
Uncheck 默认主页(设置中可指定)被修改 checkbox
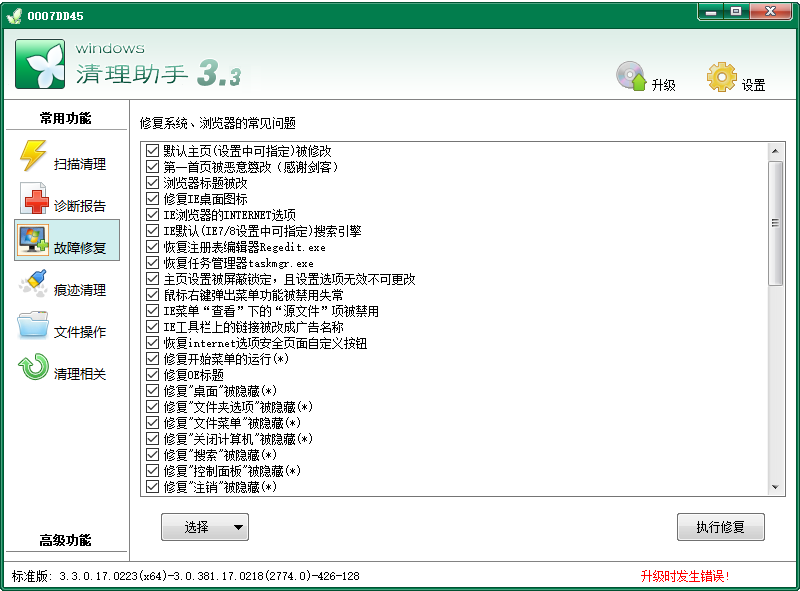(x=152, y=151)
